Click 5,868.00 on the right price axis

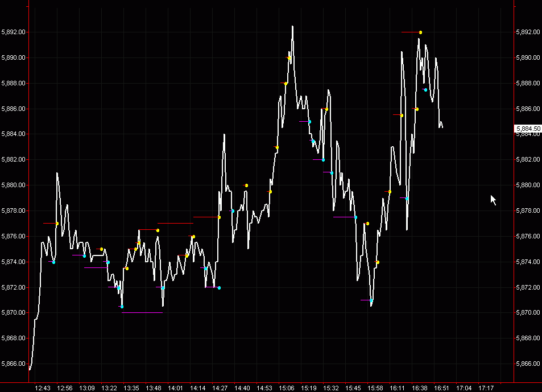528,338
